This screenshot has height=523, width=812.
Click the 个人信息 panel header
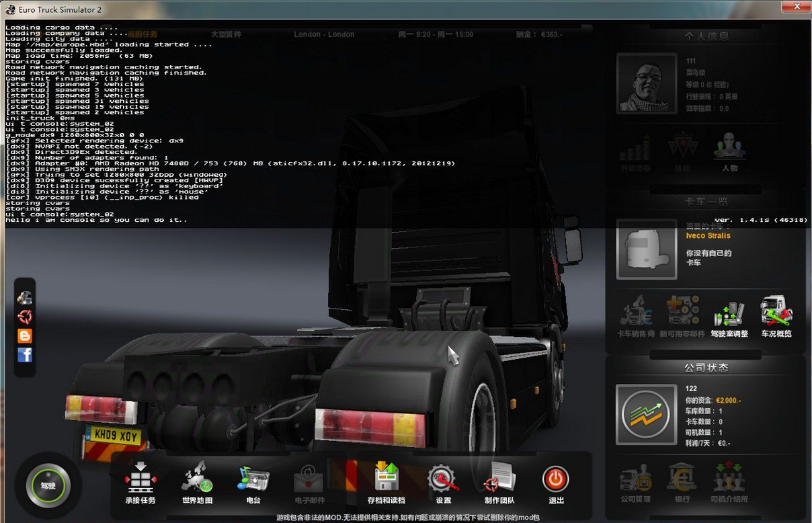coord(706,36)
